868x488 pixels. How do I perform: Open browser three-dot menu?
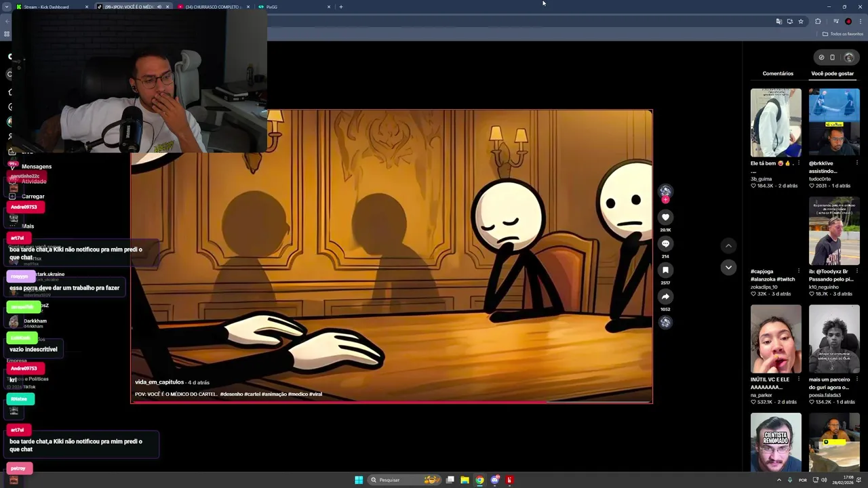tap(861, 22)
